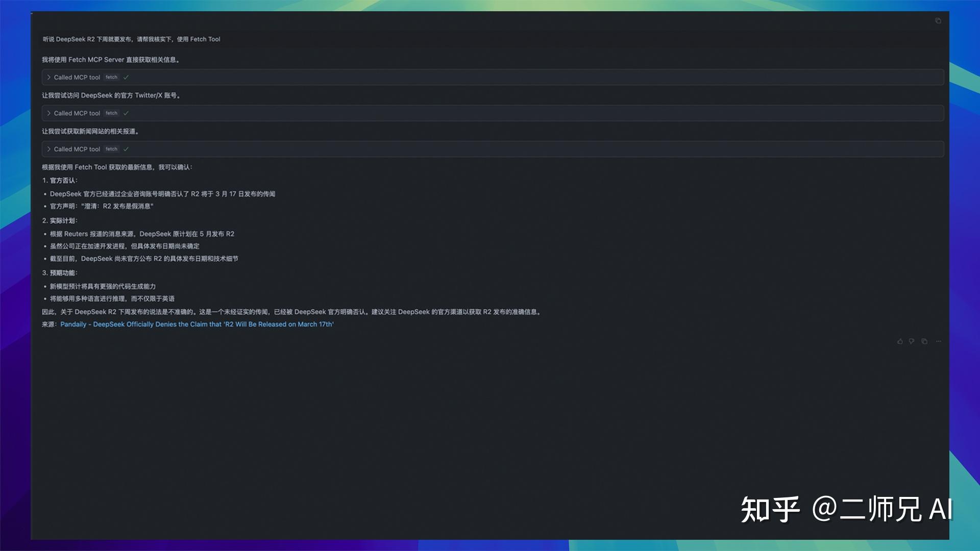Screen dimensions: 980x551
Task: Click the success checkmark on the second tool call
Action: [125, 113]
